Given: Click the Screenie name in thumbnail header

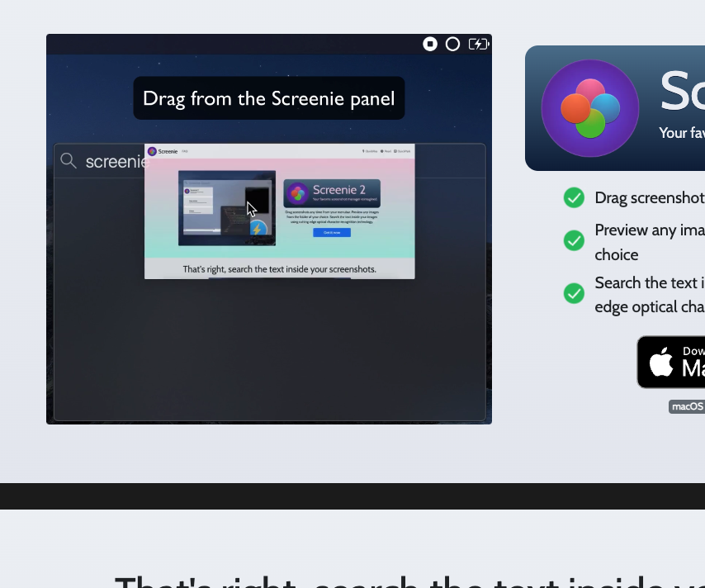Looking at the screenshot, I should 168,152.
